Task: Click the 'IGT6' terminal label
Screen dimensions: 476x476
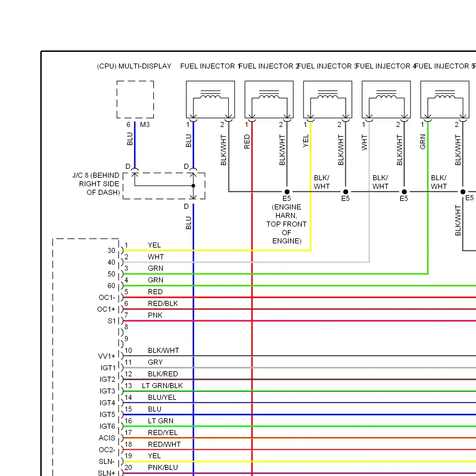Action: pyautogui.click(x=108, y=426)
